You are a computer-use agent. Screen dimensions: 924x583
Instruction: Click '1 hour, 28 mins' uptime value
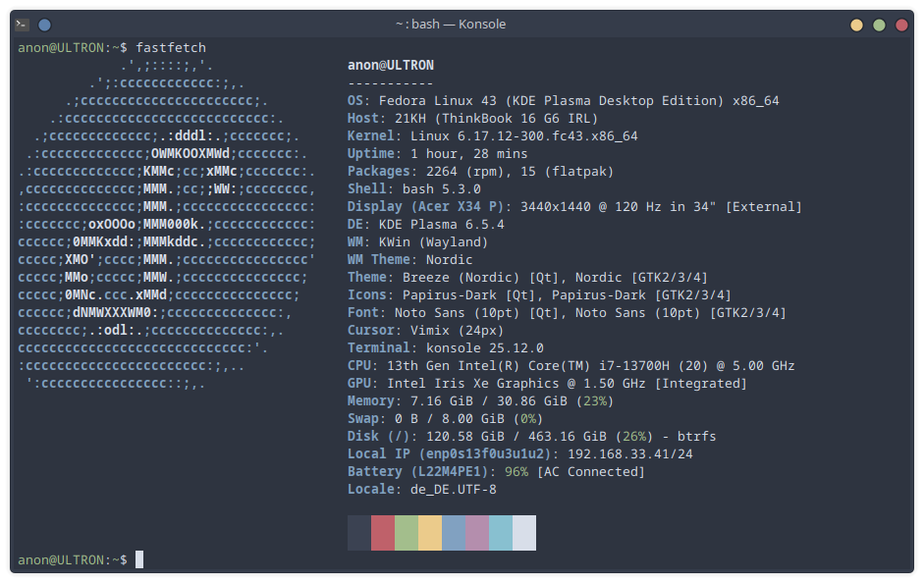tap(469, 154)
